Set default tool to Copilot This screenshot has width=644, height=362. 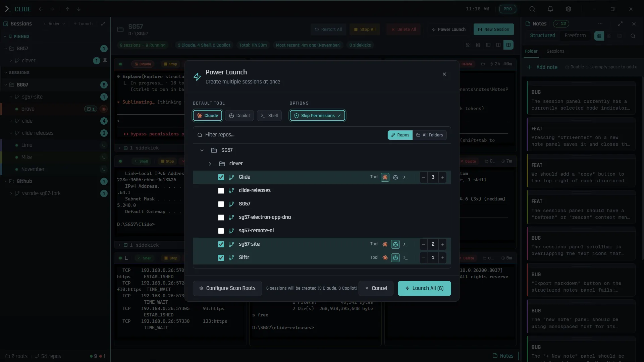tap(239, 116)
